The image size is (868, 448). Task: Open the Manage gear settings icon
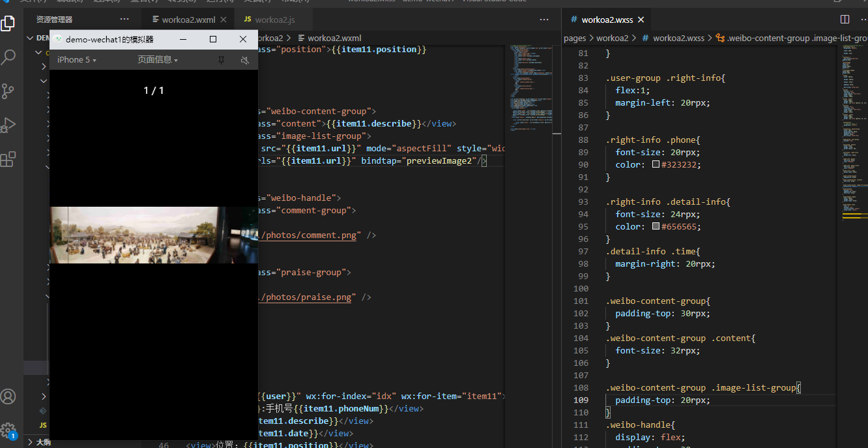[x=8, y=430]
